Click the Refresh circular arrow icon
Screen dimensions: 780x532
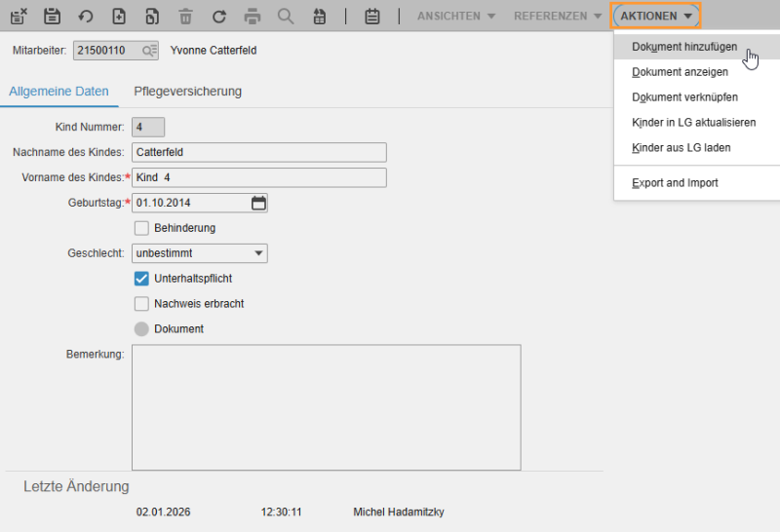(x=218, y=17)
